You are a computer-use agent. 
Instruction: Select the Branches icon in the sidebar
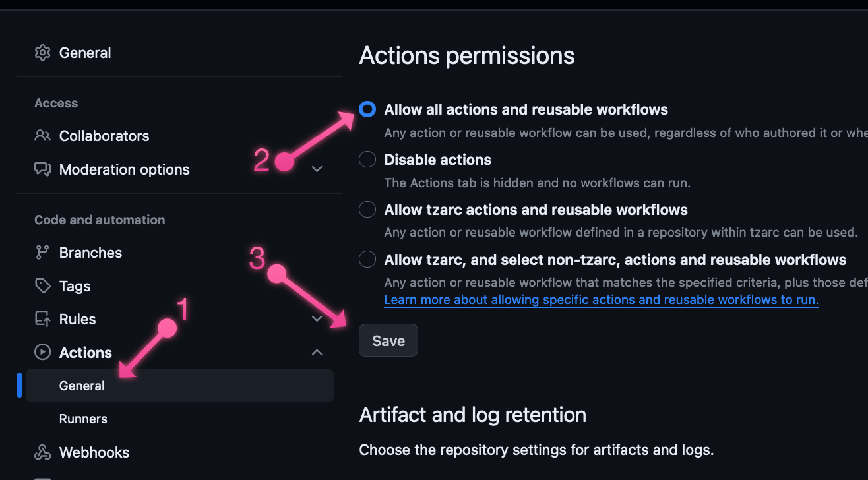click(x=42, y=252)
